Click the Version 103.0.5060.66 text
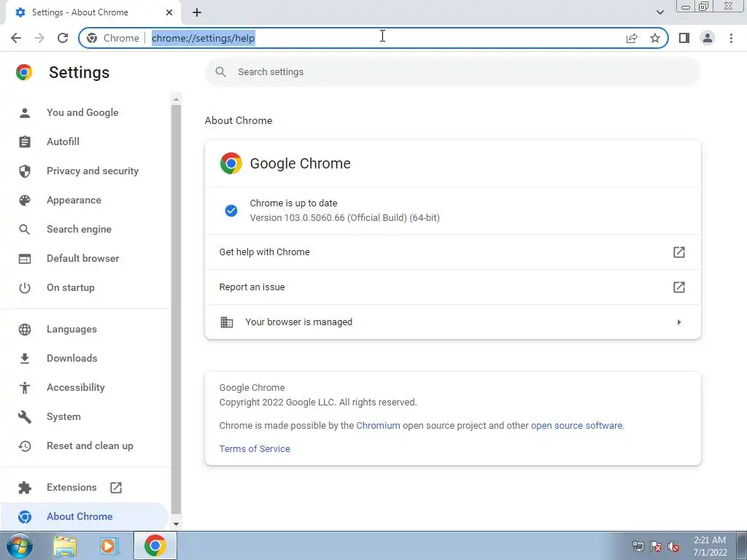 [x=344, y=217]
